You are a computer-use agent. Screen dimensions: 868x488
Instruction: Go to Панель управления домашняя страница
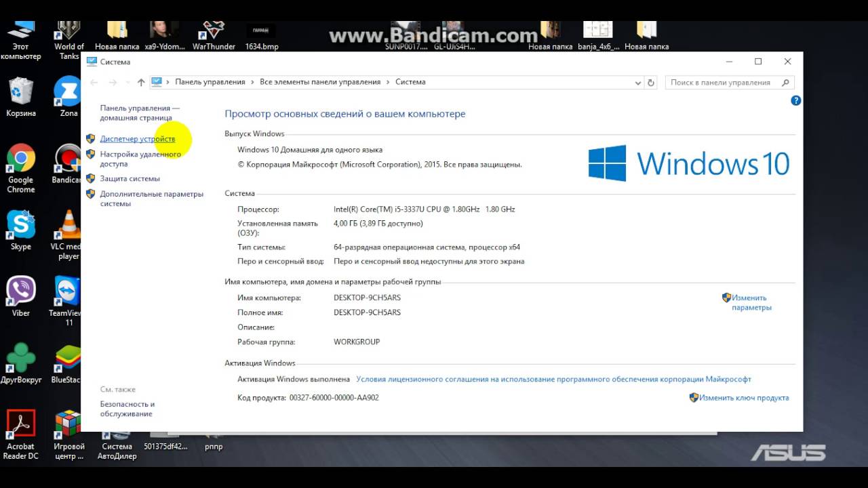point(140,113)
